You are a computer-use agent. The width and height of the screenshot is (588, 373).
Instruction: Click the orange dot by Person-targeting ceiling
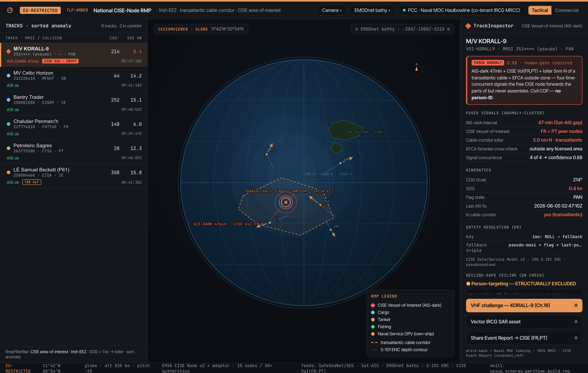click(468, 284)
